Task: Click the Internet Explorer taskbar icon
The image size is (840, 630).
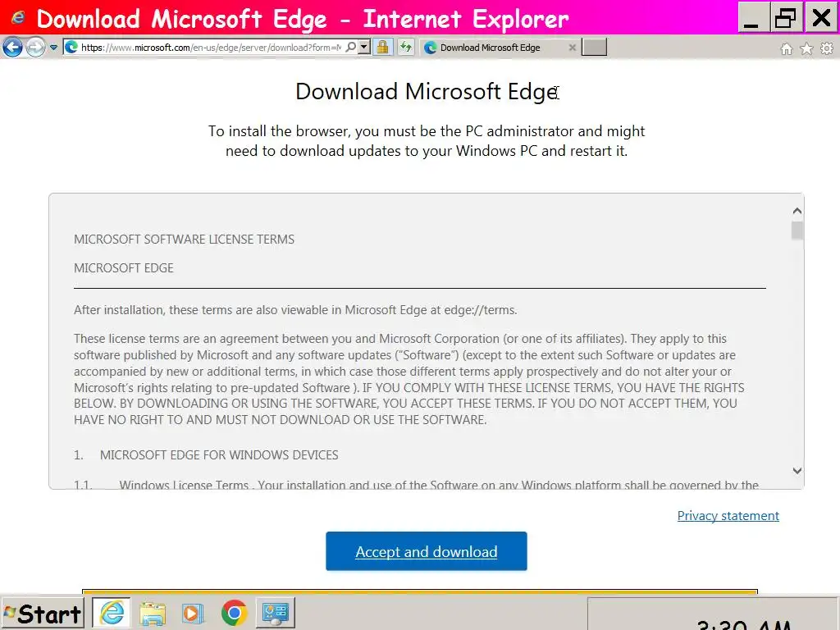Action: pos(112,613)
